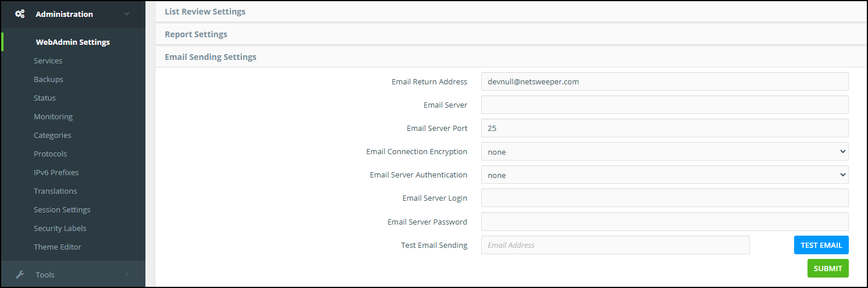Expand List Review Settings section
The image size is (868, 288).
511,11
